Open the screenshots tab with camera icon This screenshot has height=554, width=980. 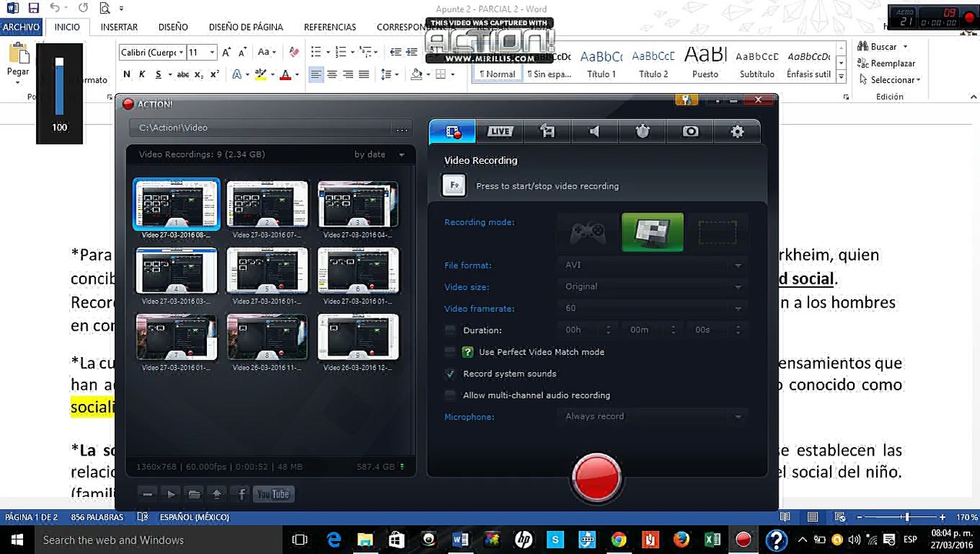(690, 132)
